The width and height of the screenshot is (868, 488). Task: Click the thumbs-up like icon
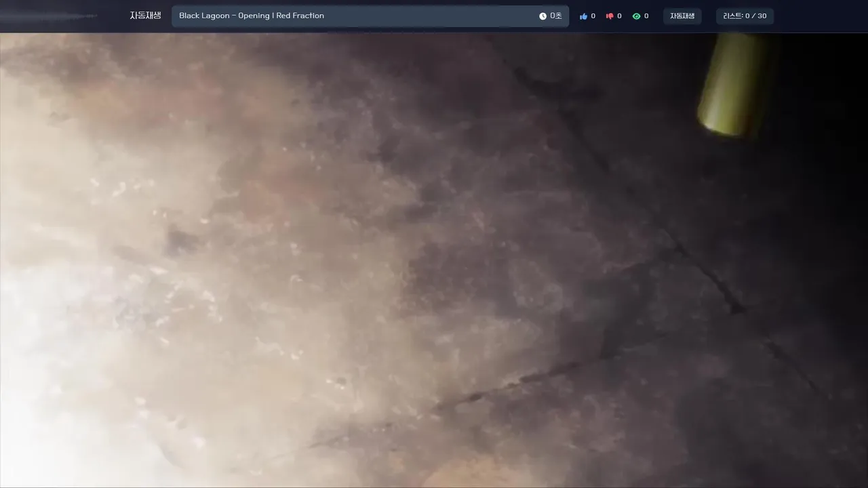(x=583, y=16)
